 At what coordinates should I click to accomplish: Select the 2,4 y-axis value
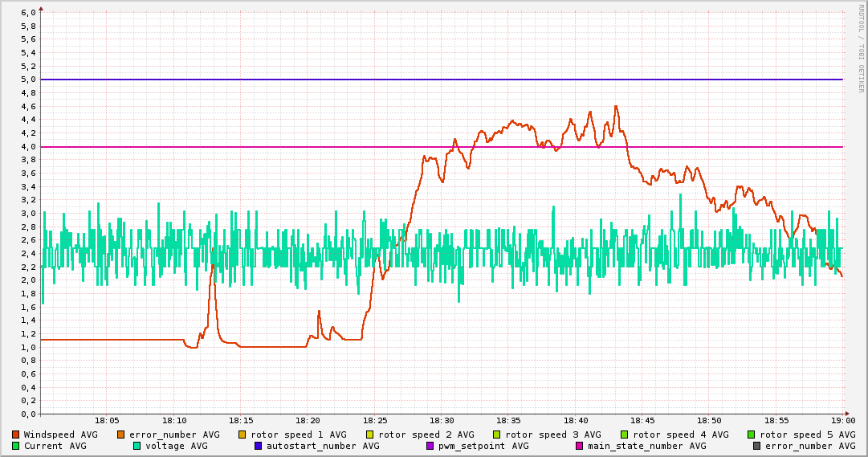click(29, 254)
